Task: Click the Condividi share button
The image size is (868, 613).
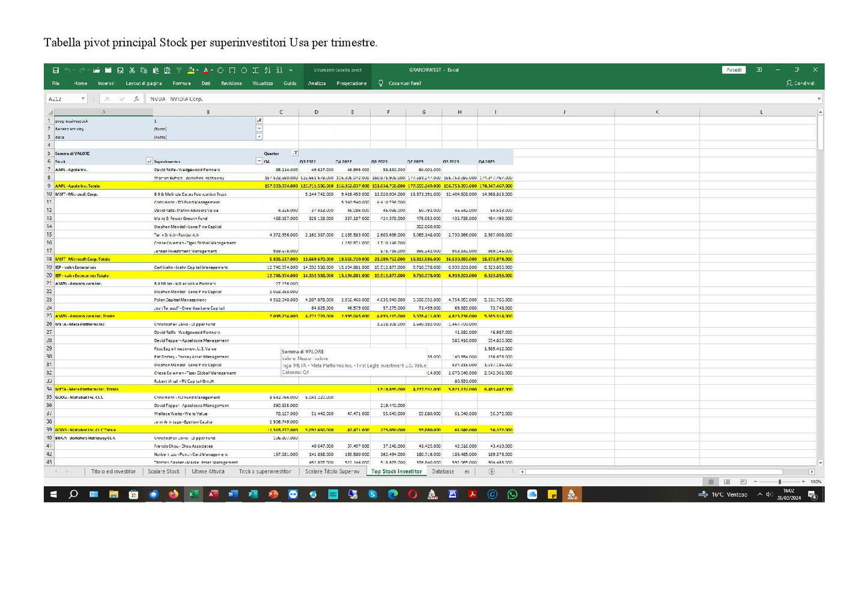Action: click(800, 83)
